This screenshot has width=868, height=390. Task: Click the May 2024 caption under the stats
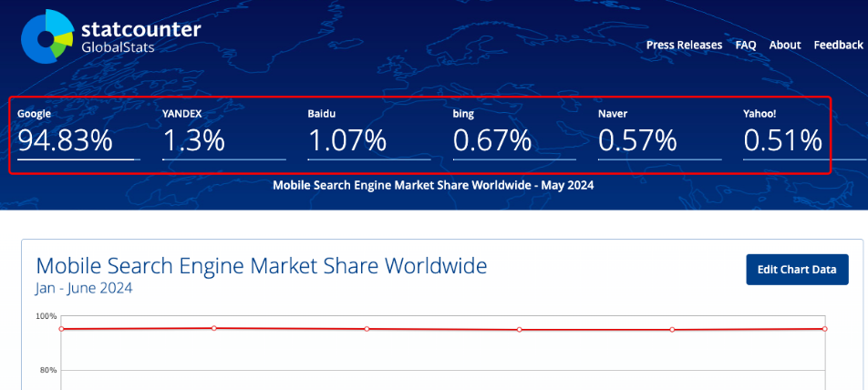point(433,185)
